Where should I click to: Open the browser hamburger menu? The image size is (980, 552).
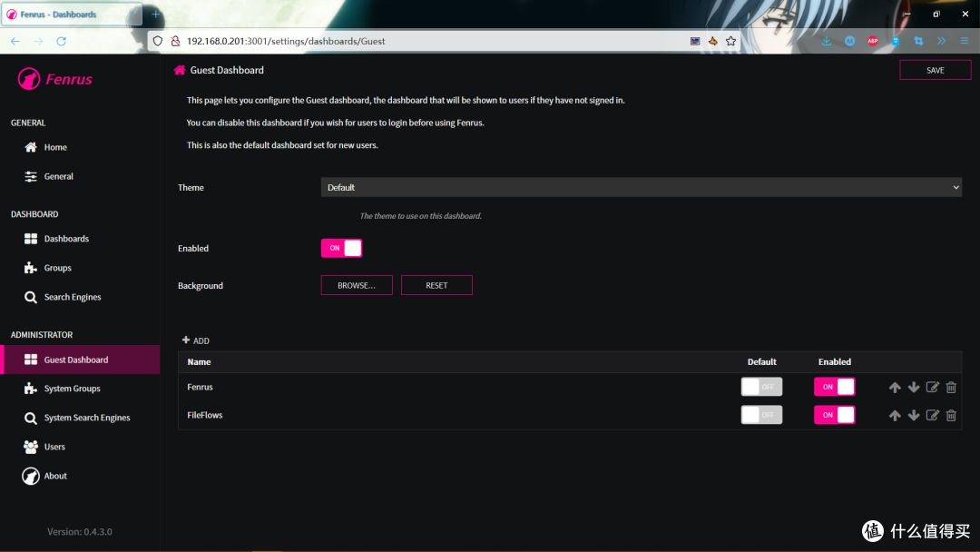964,41
